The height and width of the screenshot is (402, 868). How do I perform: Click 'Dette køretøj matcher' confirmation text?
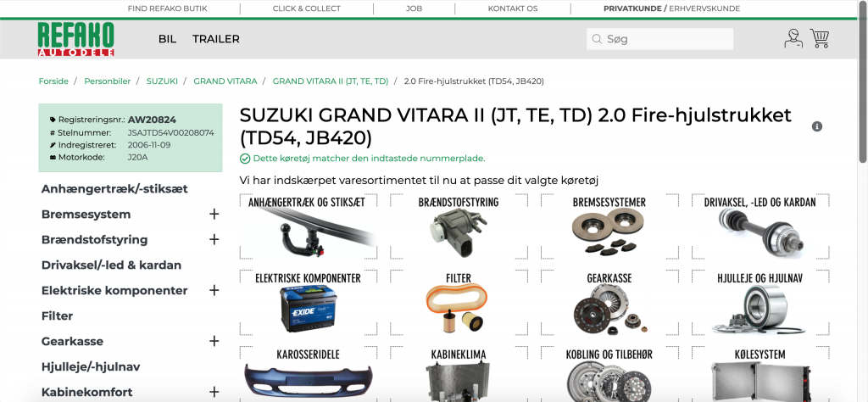369,159
